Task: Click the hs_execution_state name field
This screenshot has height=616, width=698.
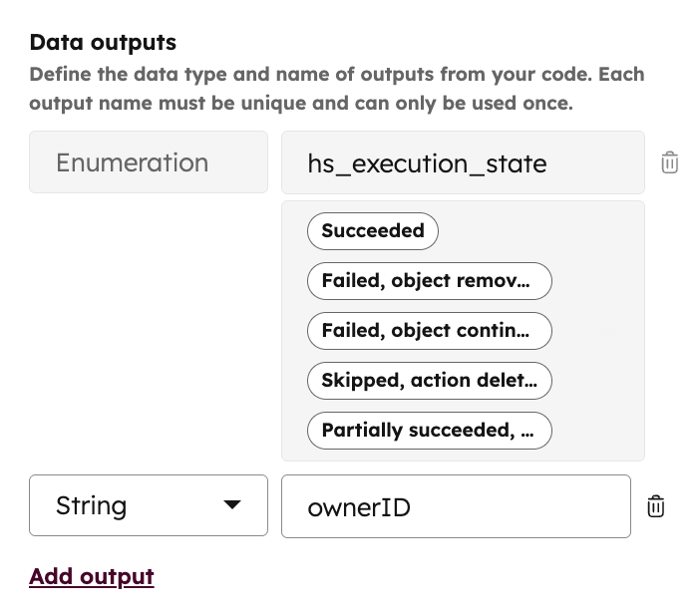Action: point(463,162)
